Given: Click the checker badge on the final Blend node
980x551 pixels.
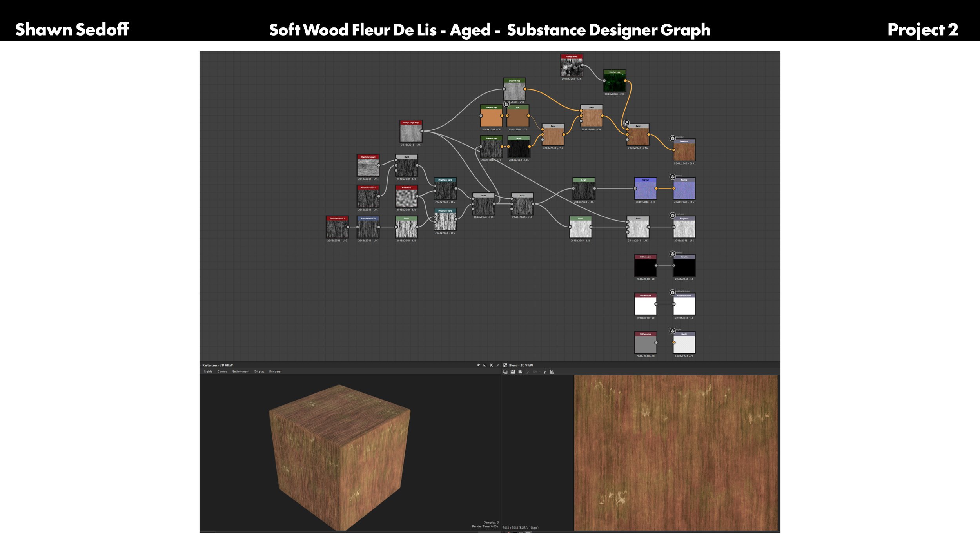Looking at the screenshot, I should tap(626, 123).
